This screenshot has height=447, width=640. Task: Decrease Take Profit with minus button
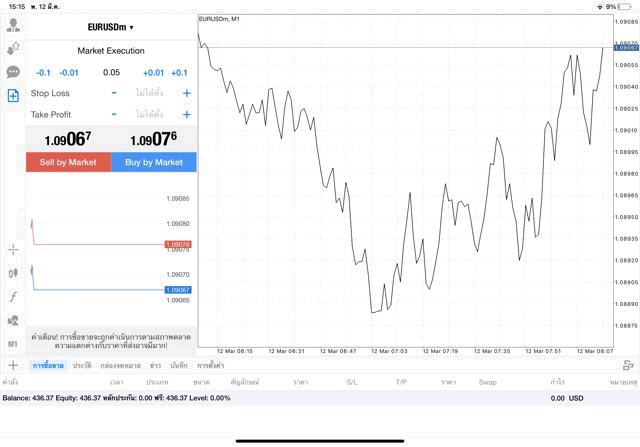coord(114,115)
